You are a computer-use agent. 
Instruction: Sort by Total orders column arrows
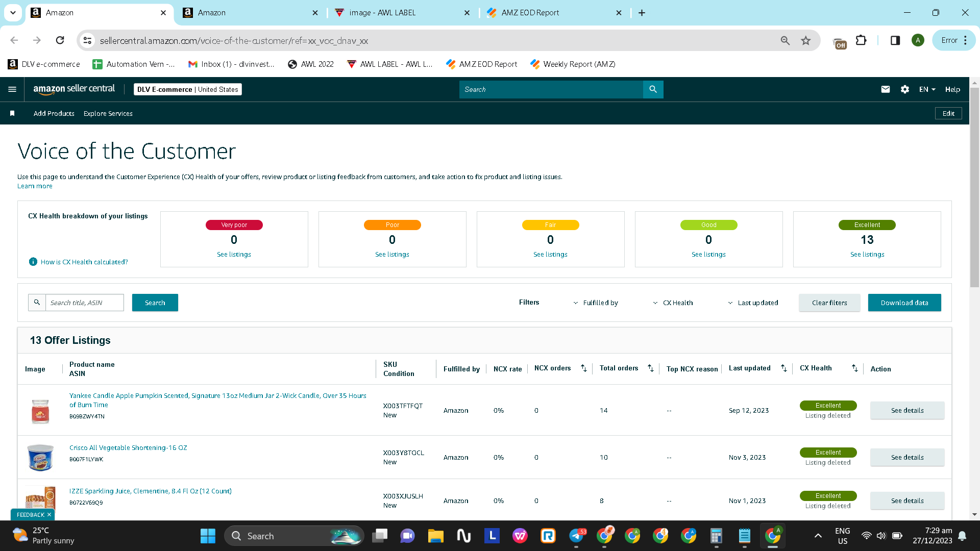coord(651,368)
